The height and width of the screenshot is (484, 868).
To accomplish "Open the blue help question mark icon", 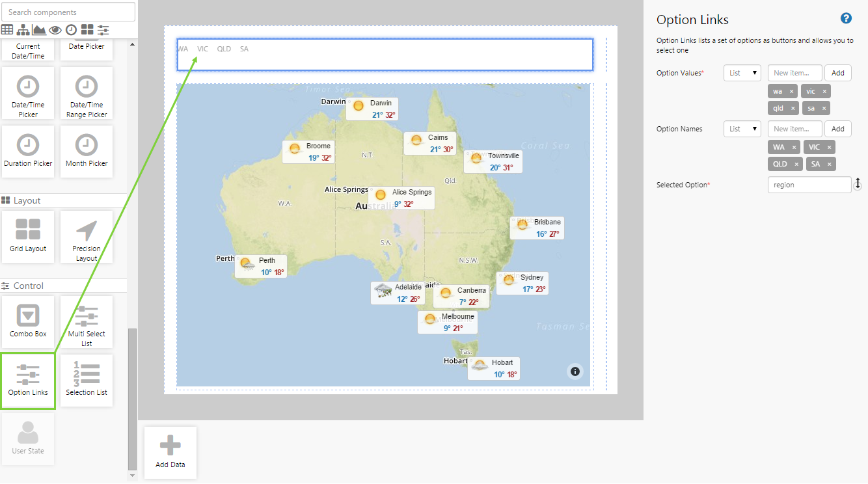I will (846, 18).
